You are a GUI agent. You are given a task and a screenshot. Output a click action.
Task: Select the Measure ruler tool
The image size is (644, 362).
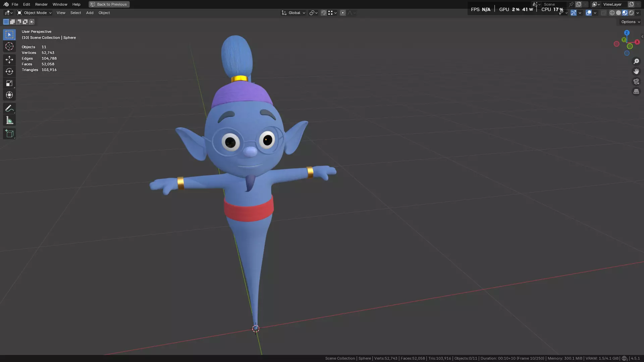[9, 120]
